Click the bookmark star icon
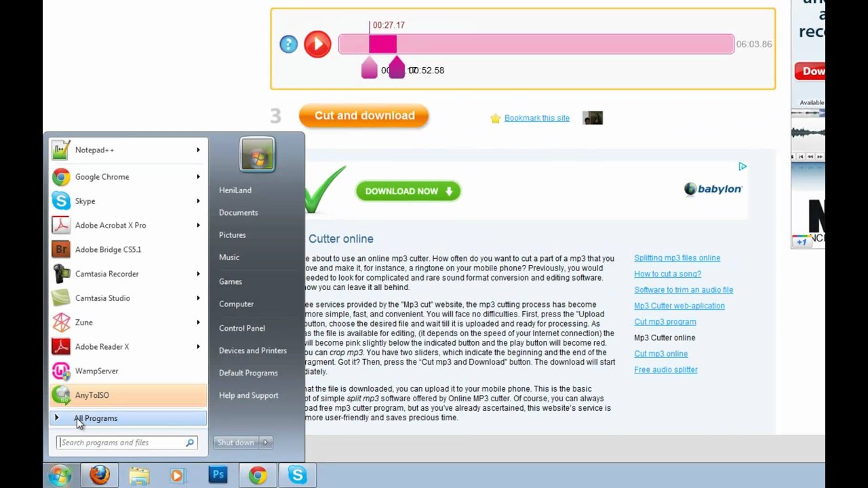 coord(495,118)
